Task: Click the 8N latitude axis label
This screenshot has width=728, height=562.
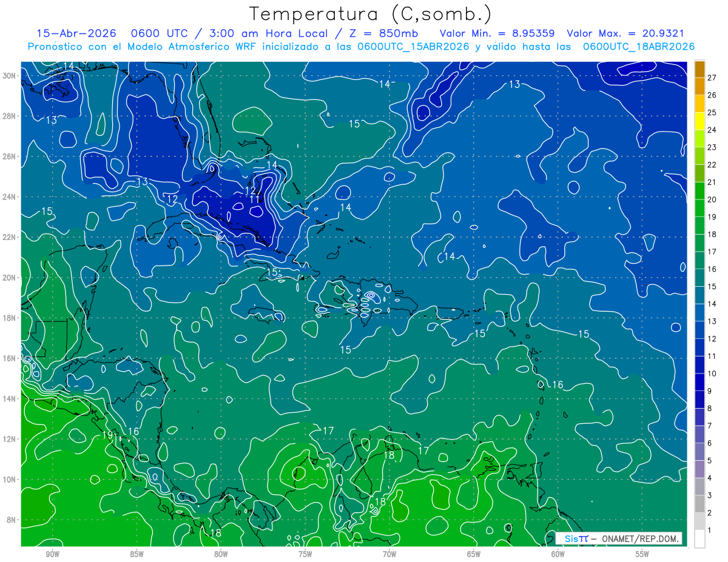Action: [x=12, y=520]
